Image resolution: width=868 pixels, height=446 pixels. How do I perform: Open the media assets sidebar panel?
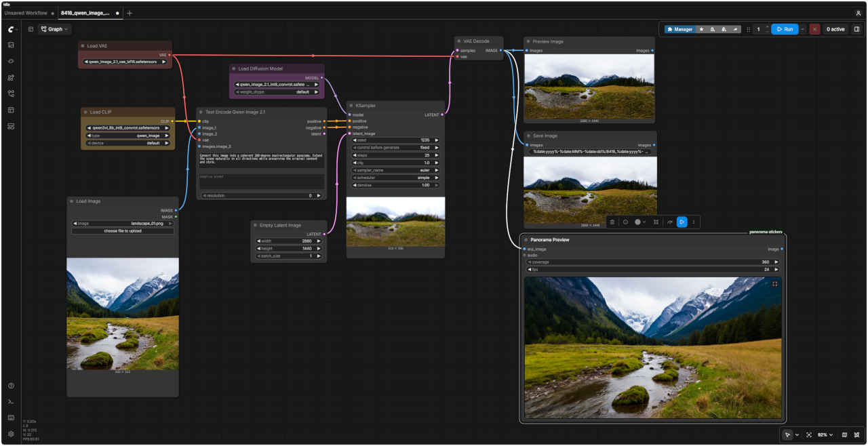pyautogui.click(x=11, y=45)
